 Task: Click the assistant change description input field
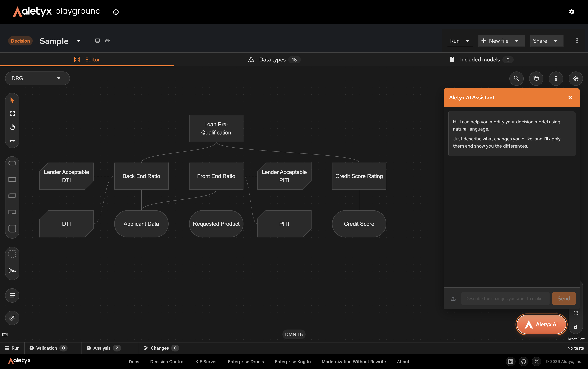[505, 299]
